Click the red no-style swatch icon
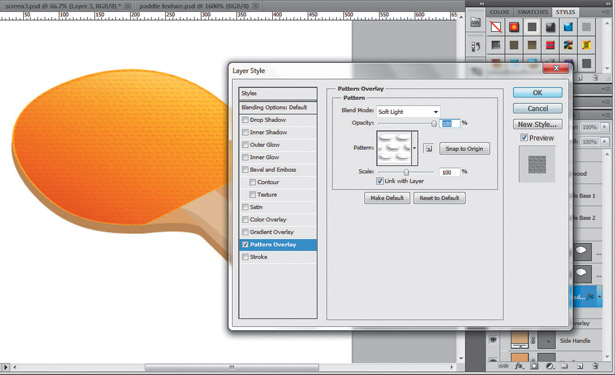This screenshot has width=615, height=375. [x=496, y=27]
